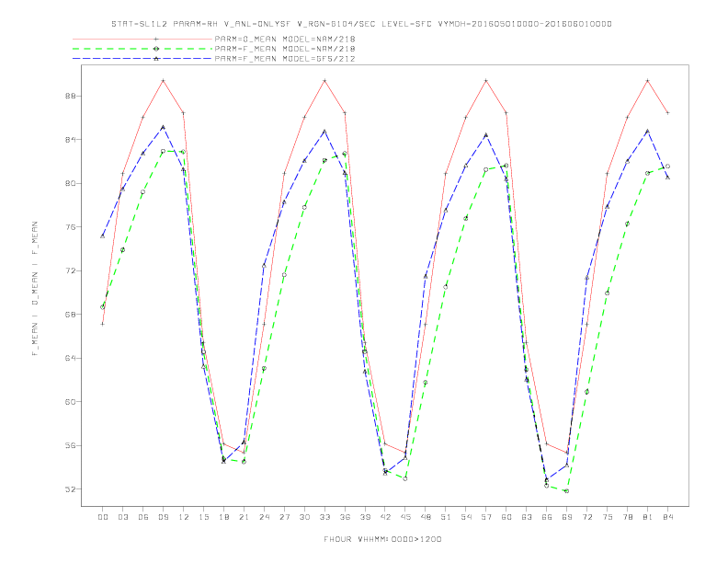Click x-axis tick label 81
The image size is (728, 563).
(x=648, y=517)
